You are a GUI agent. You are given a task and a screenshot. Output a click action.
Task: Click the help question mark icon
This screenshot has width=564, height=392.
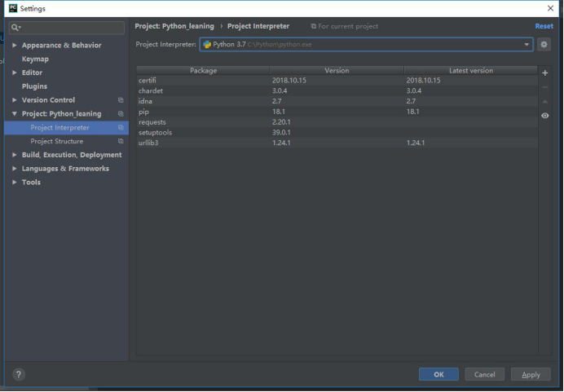tap(19, 374)
